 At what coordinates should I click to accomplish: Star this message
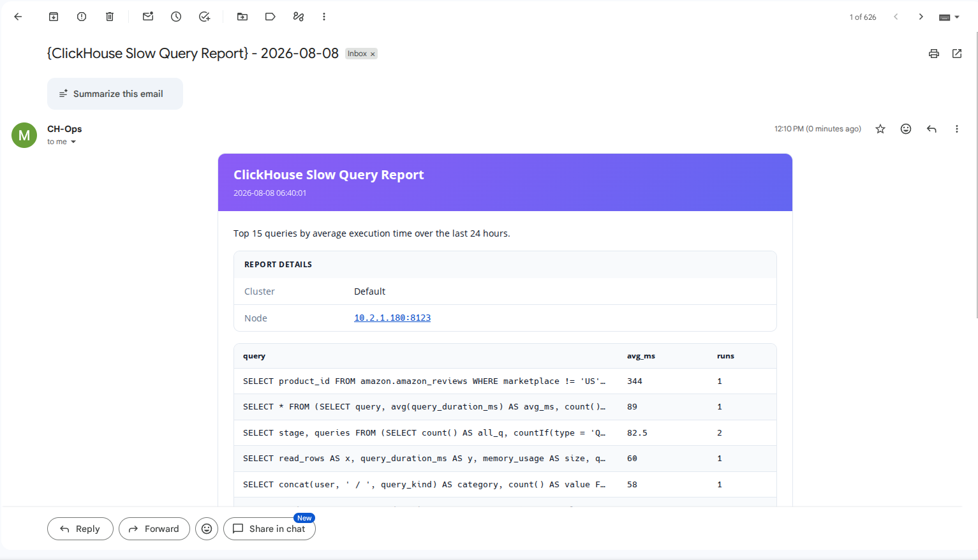(880, 129)
